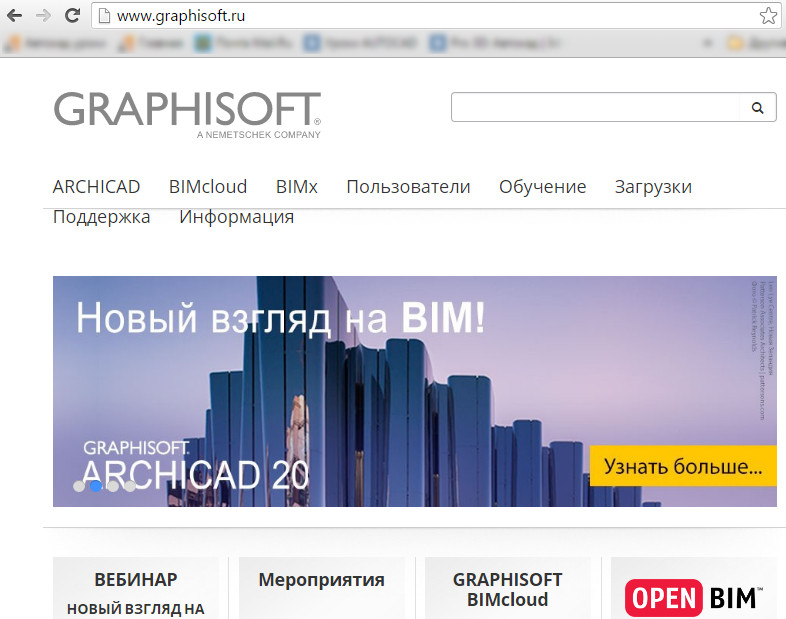Bookmark page with the star icon
Image resolution: width=786 pixels, height=619 pixels.
[x=768, y=16]
